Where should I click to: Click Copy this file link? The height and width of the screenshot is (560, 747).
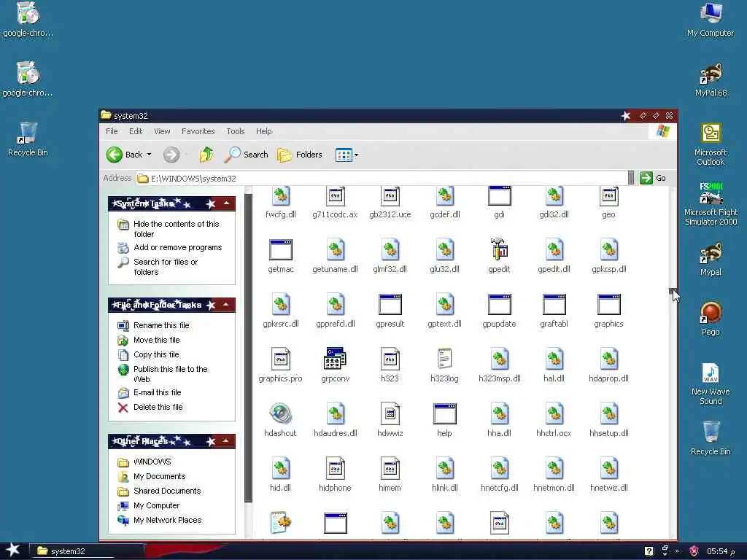pos(156,355)
